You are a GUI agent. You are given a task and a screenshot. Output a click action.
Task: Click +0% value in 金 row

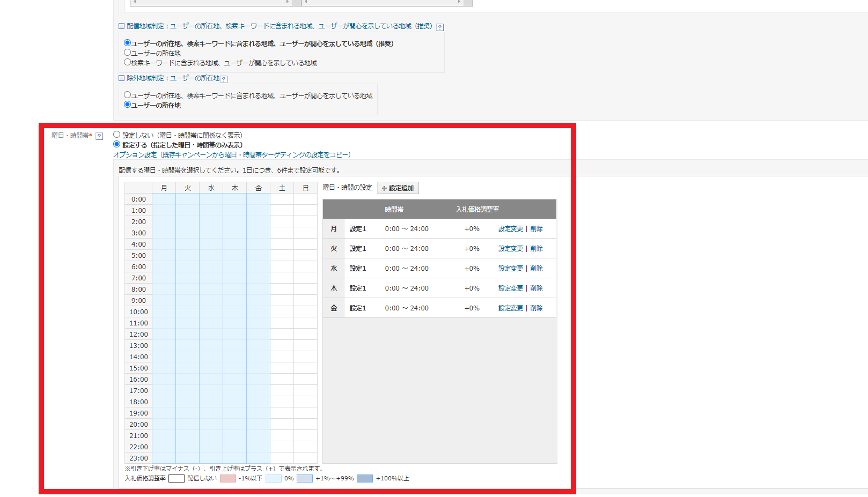[472, 308]
